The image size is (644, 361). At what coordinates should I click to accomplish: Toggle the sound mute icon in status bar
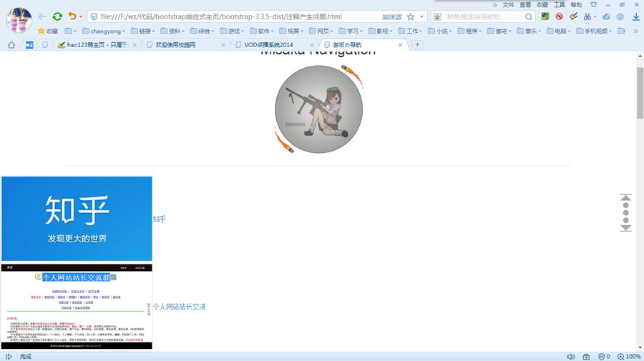tap(571, 356)
